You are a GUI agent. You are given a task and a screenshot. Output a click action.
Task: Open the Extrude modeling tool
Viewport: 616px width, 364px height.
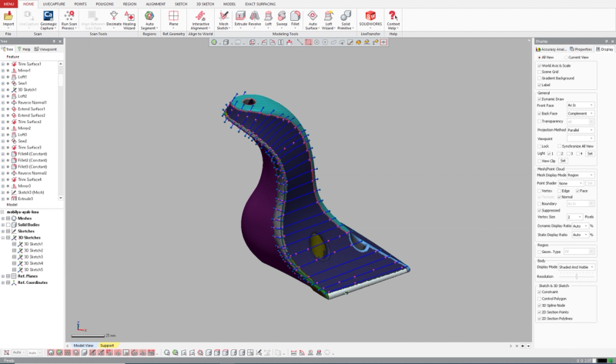point(240,18)
